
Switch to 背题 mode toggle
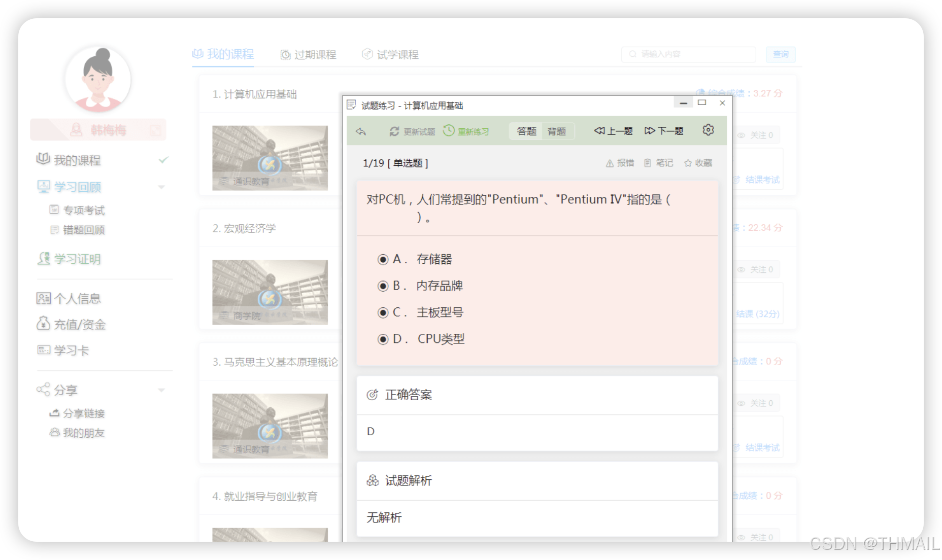click(x=557, y=131)
